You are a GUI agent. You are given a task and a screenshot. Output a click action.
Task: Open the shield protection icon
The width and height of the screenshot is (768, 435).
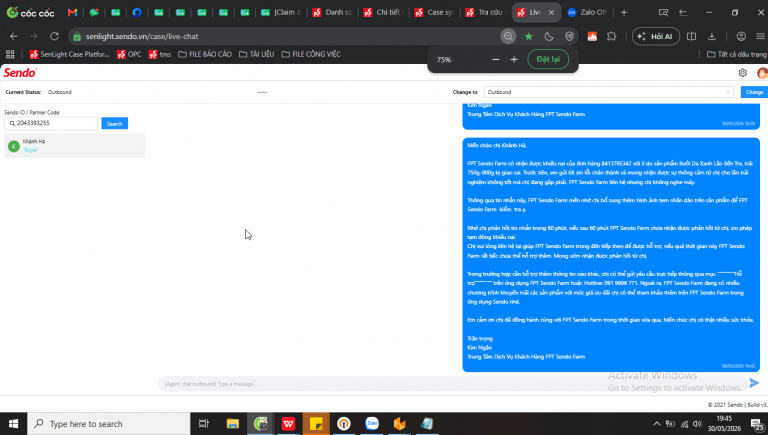569,36
